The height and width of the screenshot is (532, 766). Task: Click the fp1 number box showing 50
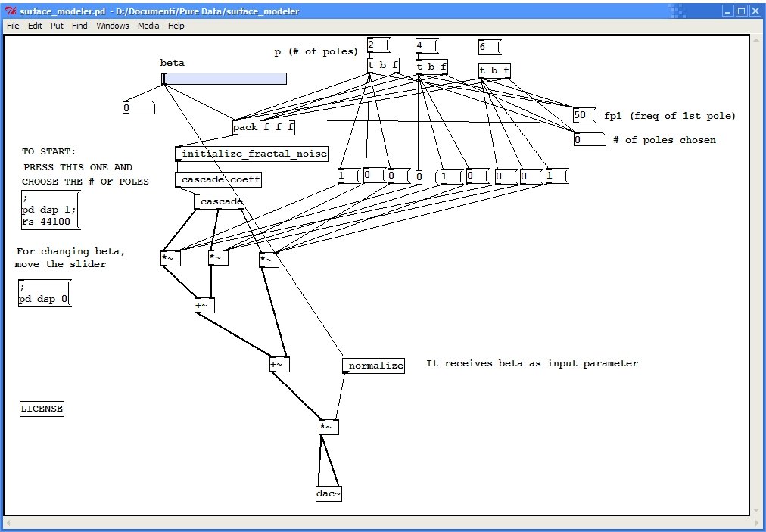(584, 115)
